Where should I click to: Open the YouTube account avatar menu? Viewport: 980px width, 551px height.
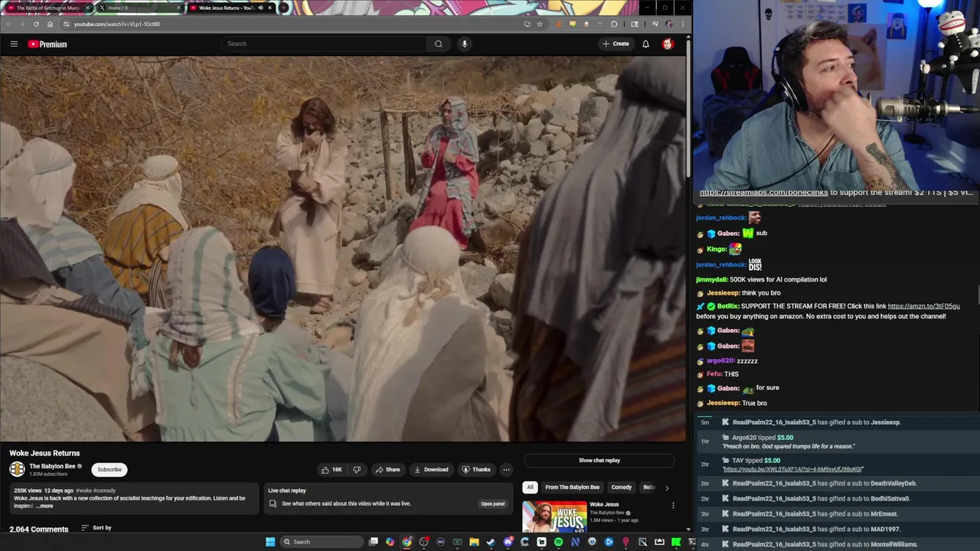(x=668, y=44)
